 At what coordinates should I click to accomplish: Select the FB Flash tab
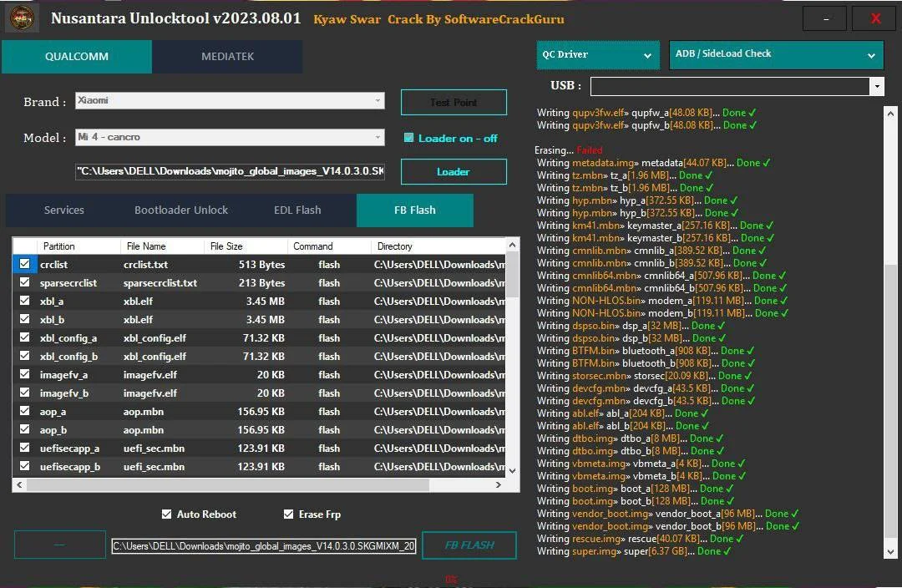[415, 210]
